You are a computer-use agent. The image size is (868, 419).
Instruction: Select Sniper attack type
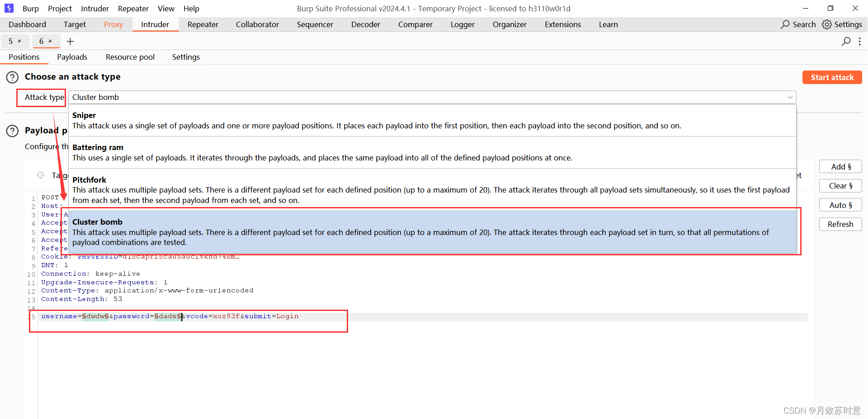(432, 120)
